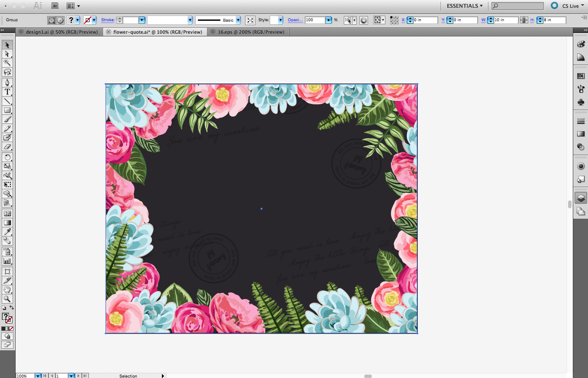Click the W width link label

(x=484, y=20)
